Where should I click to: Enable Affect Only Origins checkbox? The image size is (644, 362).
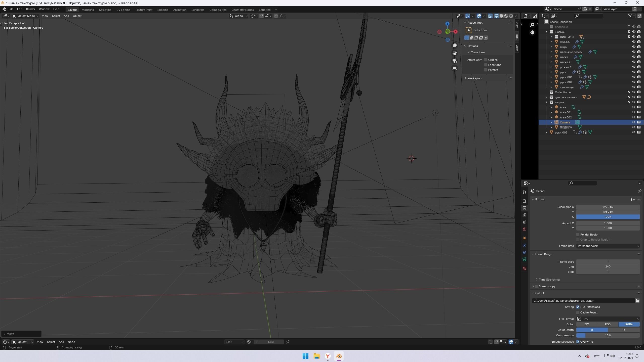486,60
